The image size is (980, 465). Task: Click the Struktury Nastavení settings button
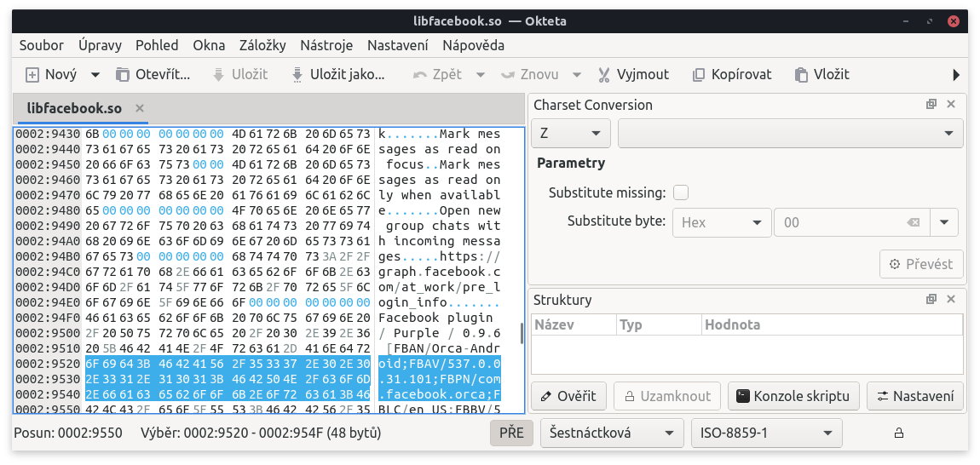[915, 396]
